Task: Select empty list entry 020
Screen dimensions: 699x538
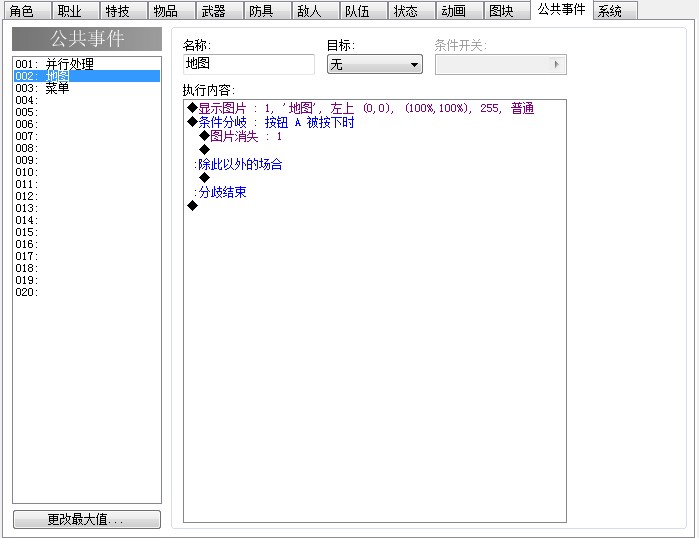Action: tap(87, 293)
